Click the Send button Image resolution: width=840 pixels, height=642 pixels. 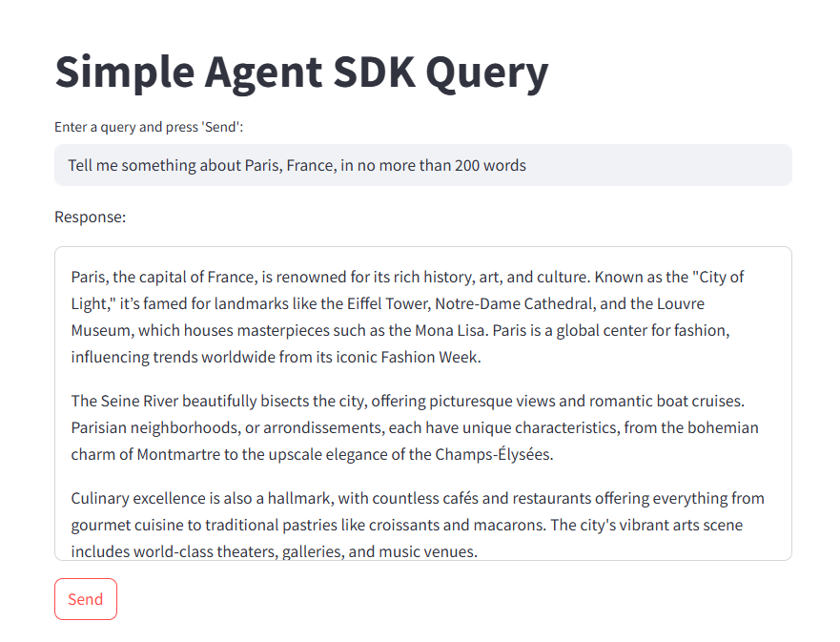click(86, 598)
